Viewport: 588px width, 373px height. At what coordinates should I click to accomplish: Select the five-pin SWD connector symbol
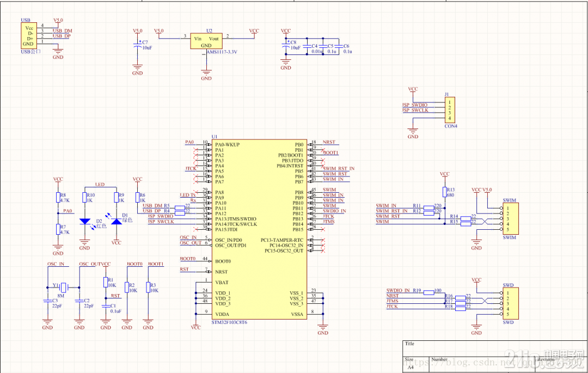point(510,303)
